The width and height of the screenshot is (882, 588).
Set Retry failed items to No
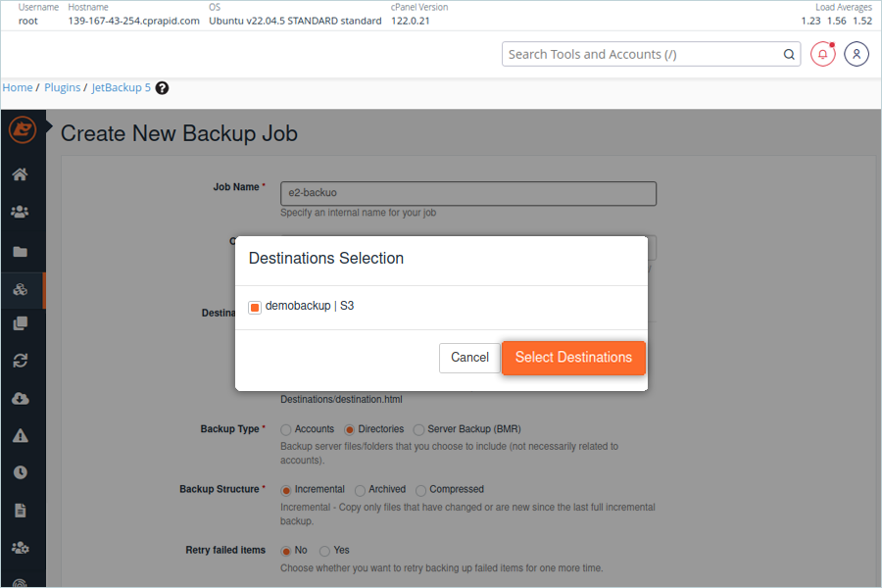(x=286, y=551)
